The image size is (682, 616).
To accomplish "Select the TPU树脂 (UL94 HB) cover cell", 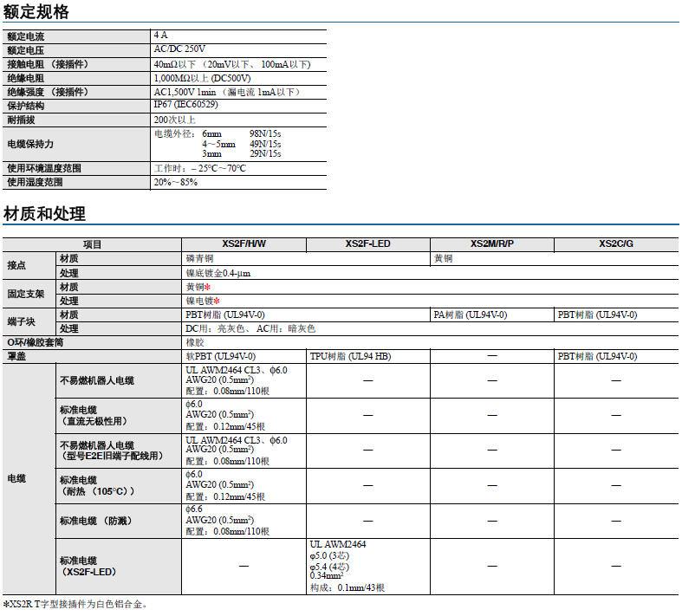I will (x=349, y=357).
